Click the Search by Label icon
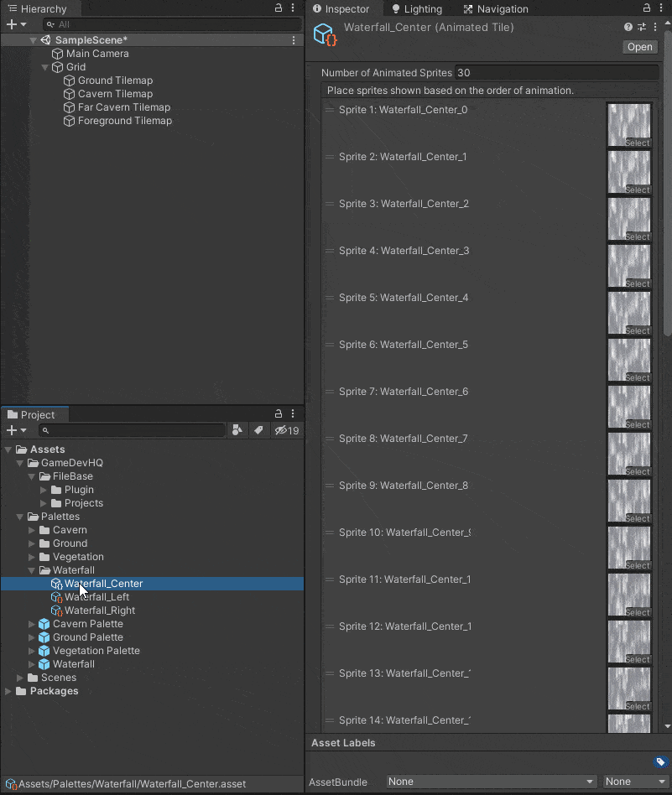Viewport: 672px width, 795px height. (258, 430)
